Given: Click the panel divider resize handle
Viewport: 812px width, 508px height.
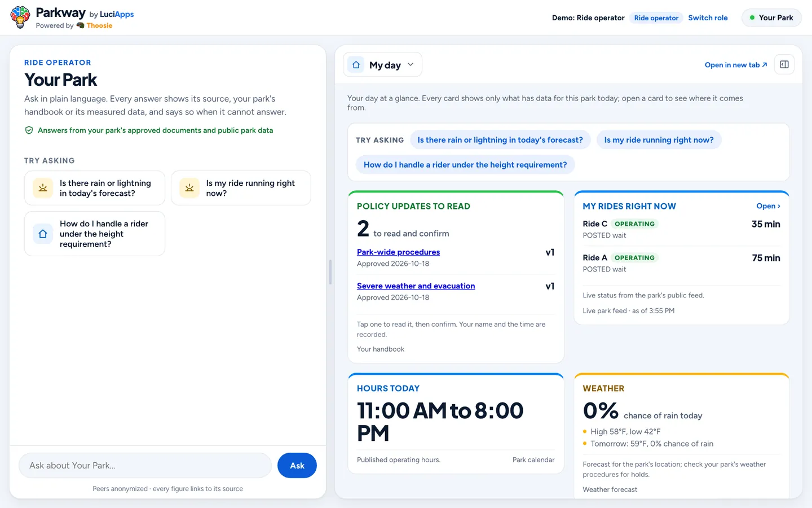Looking at the screenshot, I should [330, 272].
